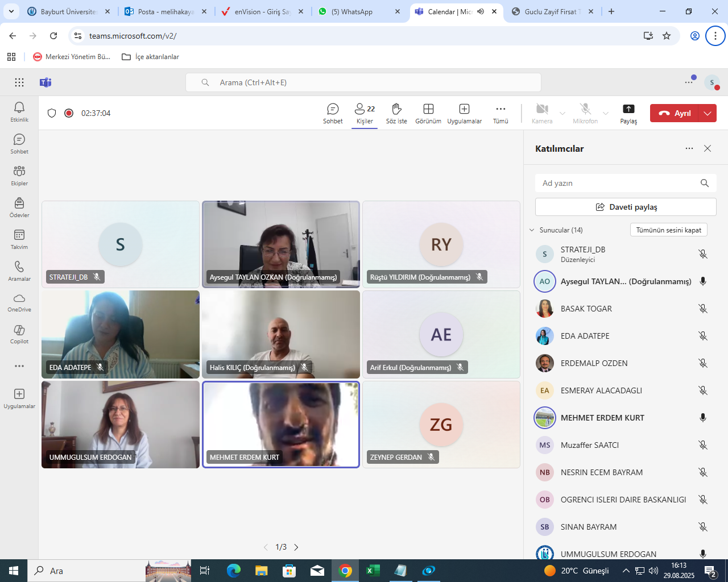
Task: Toggle the Mikrofon mute button
Action: 585,113
